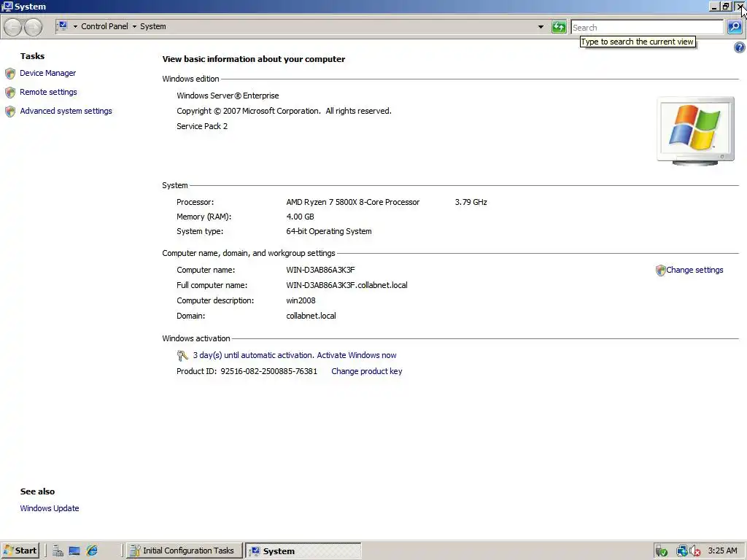This screenshot has width=747, height=560.
Task: Click the Windows Server Enterprise edition text
Action: 228,96
